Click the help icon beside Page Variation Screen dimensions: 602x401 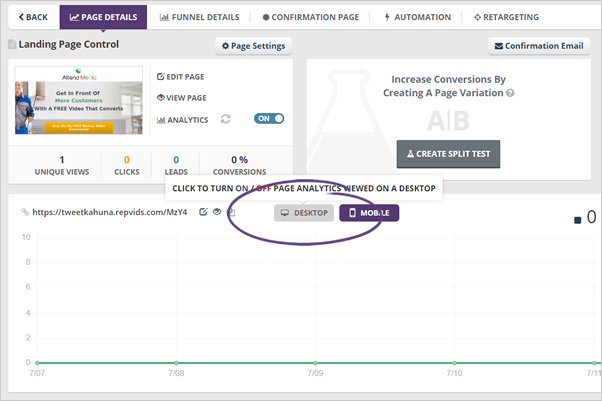[511, 93]
